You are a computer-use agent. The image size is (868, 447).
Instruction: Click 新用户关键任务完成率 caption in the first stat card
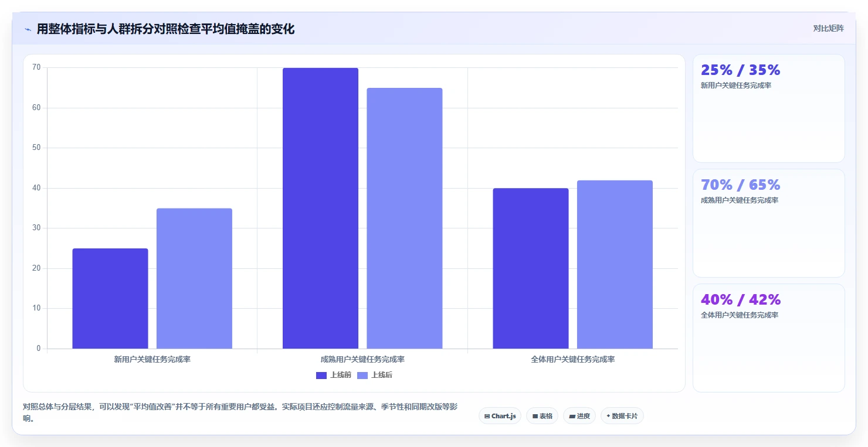click(736, 86)
